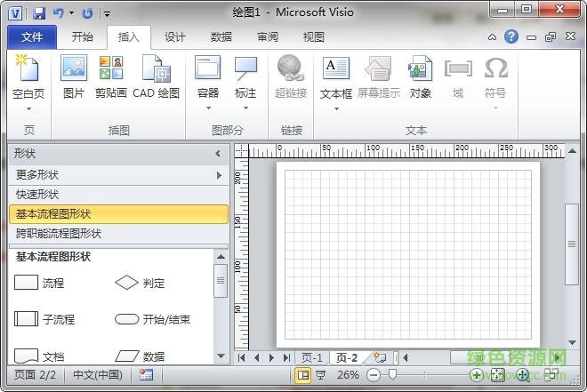Viewport: 587px width, 392px height.
Task: Select the 跨职能流程图形状 stencil
Action: point(118,234)
